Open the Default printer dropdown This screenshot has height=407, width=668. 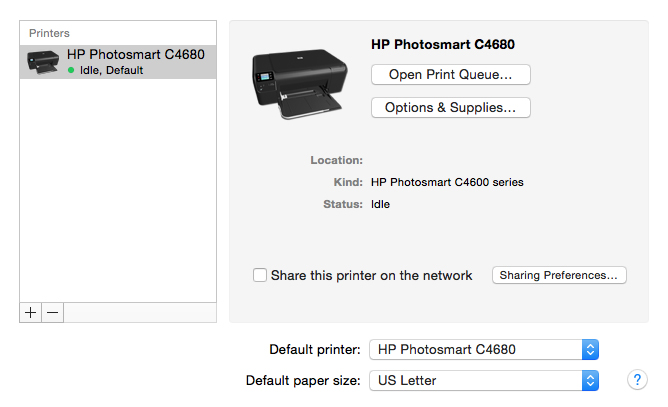(484, 349)
